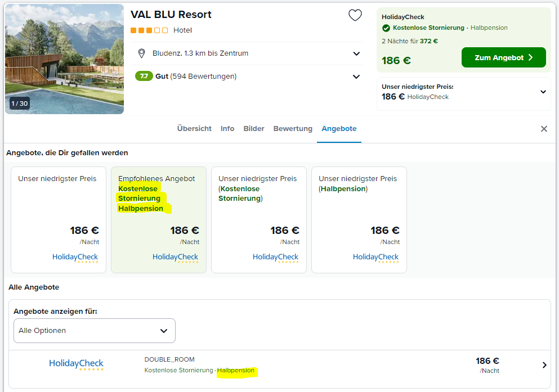Select the niedrigster Preis Halbpension card
The height and width of the screenshot is (392, 559).
pos(359,220)
